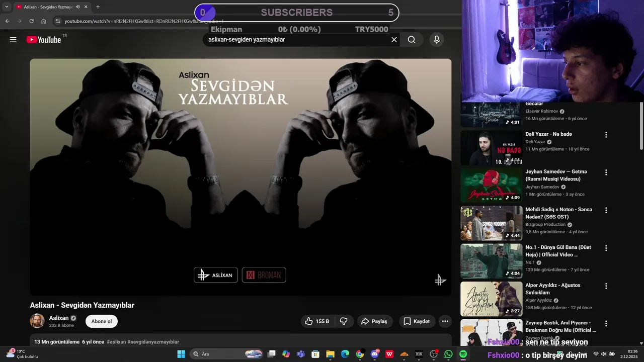Open the tab search dropdown arrow

click(7, 7)
